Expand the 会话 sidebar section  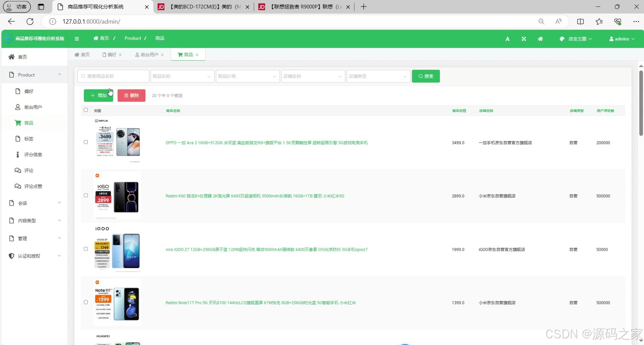click(x=34, y=203)
